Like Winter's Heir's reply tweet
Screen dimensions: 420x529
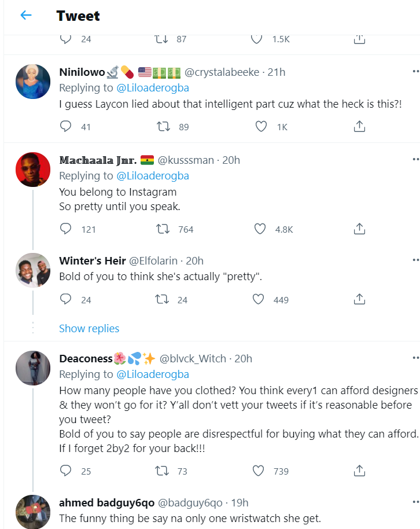pos(259,299)
